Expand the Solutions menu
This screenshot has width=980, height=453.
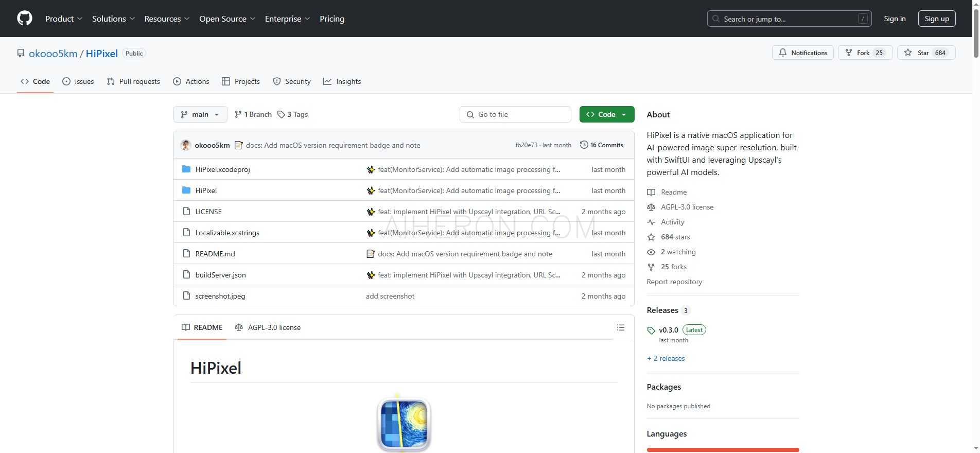(x=114, y=19)
